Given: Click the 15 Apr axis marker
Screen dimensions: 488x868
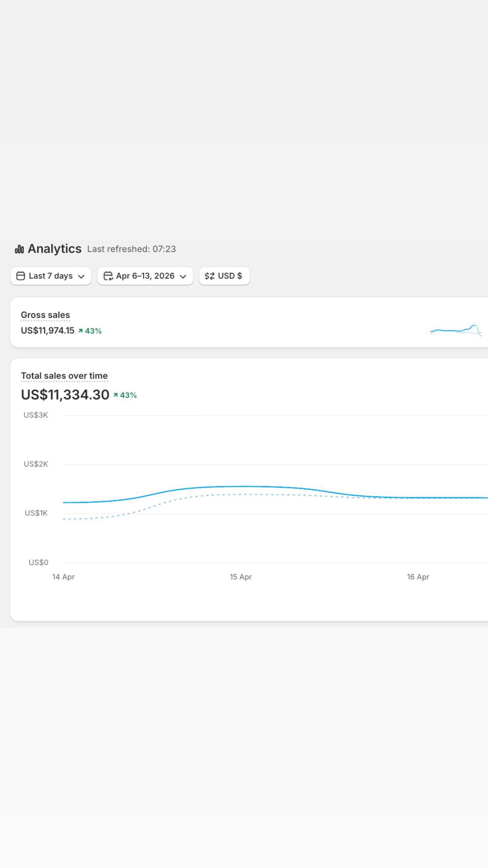Looking at the screenshot, I should 241,577.
